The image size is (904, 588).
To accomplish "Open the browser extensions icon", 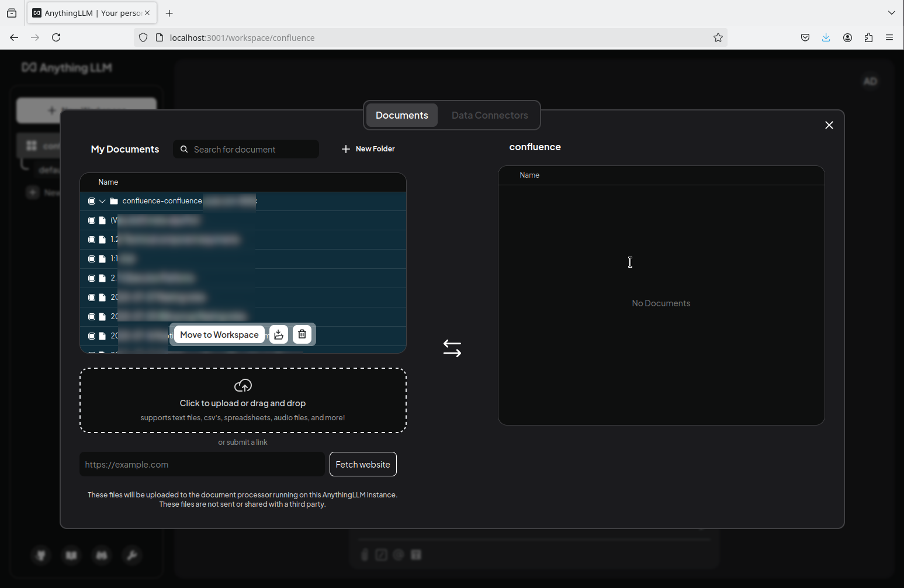I will pyautogui.click(x=868, y=37).
